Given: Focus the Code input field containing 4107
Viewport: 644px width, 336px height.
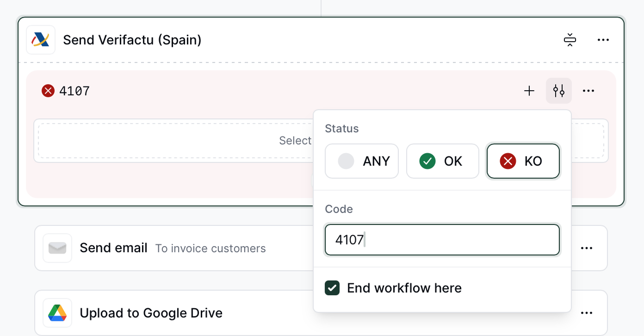Looking at the screenshot, I should pyautogui.click(x=442, y=240).
